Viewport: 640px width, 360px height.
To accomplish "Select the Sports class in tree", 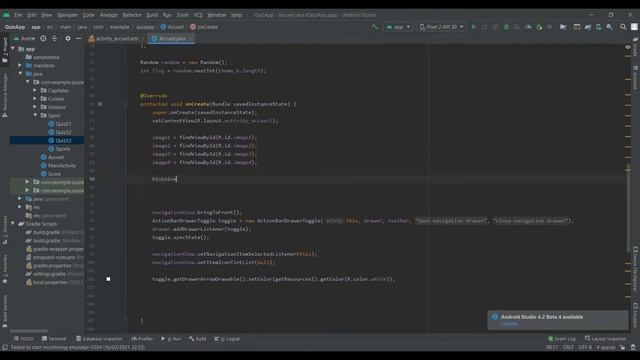I will [60, 149].
